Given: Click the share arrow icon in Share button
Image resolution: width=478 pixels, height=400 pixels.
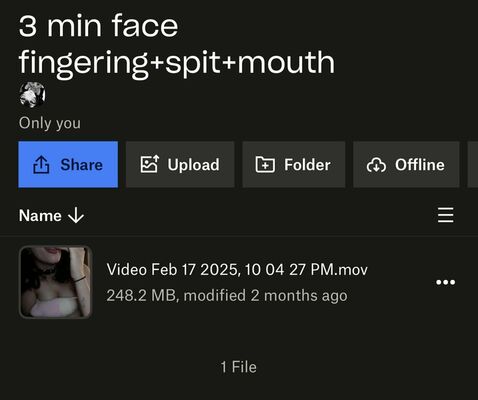Looking at the screenshot, I should 41,165.
